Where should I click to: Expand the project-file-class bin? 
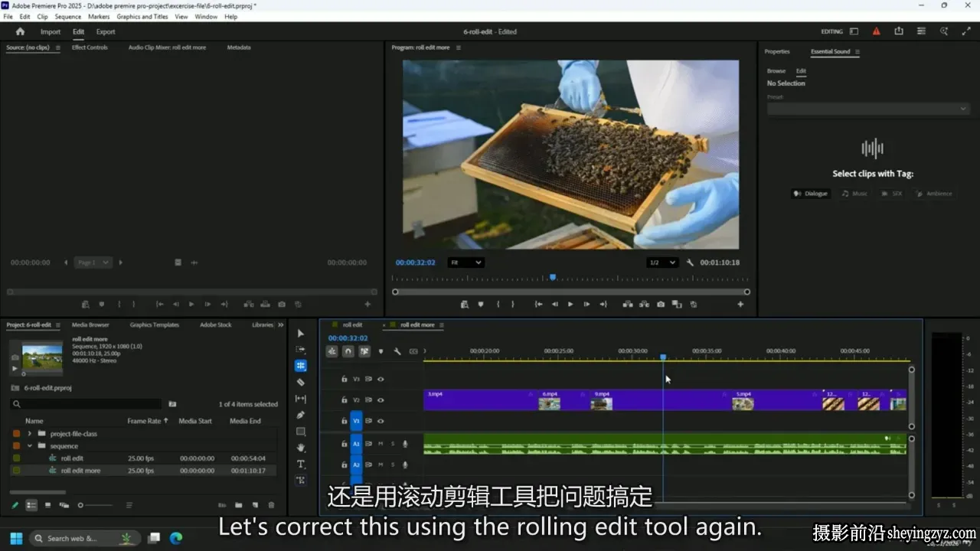click(29, 433)
